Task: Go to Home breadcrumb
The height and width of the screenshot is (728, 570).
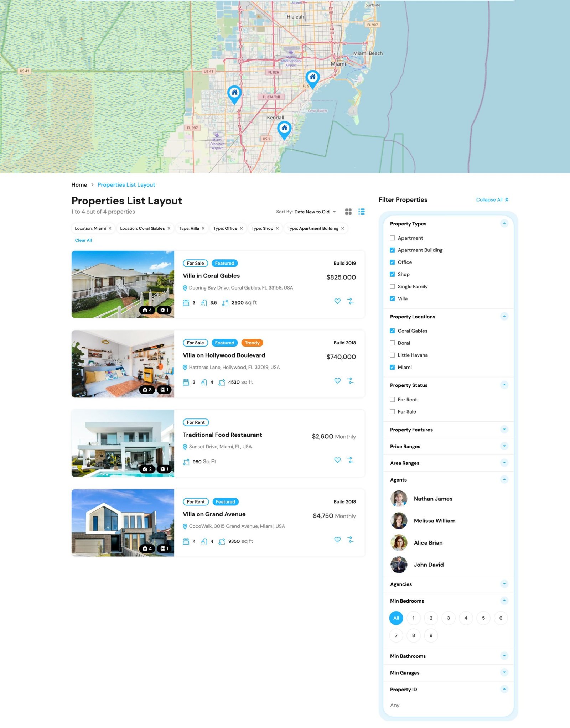Action: tap(79, 185)
